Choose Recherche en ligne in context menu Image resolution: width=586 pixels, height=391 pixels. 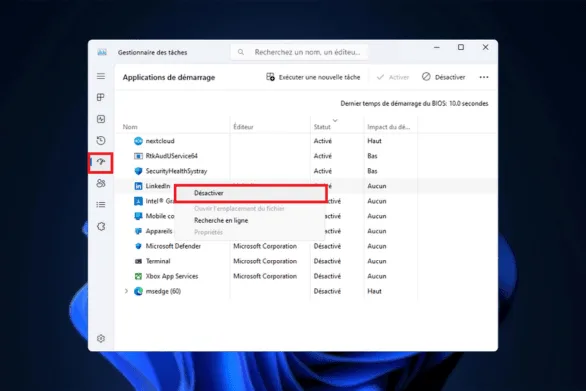221,221
